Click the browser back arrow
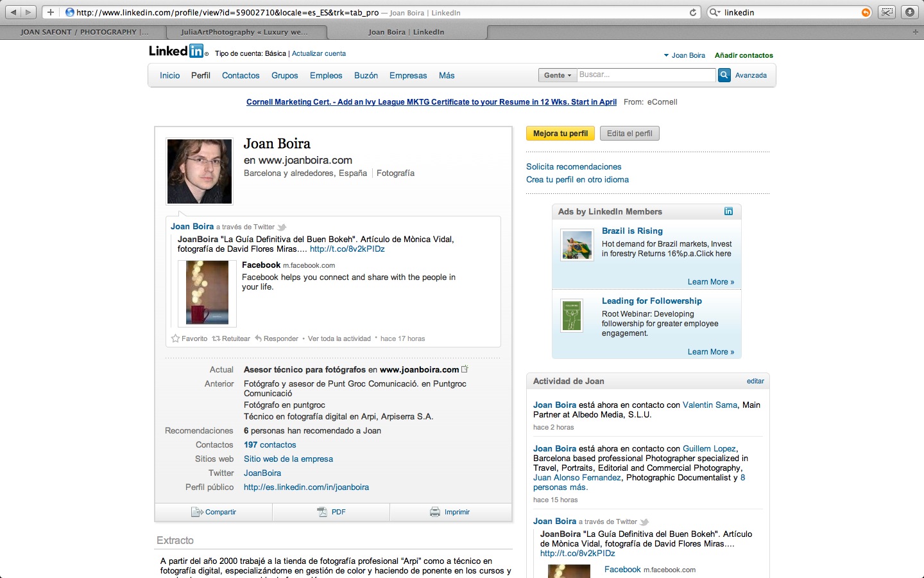This screenshot has height=578, width=924. click(13, 12)
